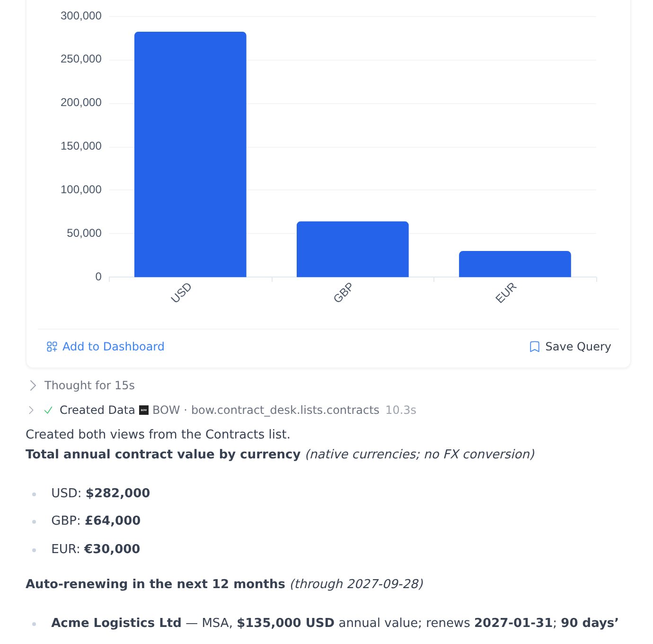Click the green checkmark beside Created Data
653x644 pixels.
click(x=48, y=410)
